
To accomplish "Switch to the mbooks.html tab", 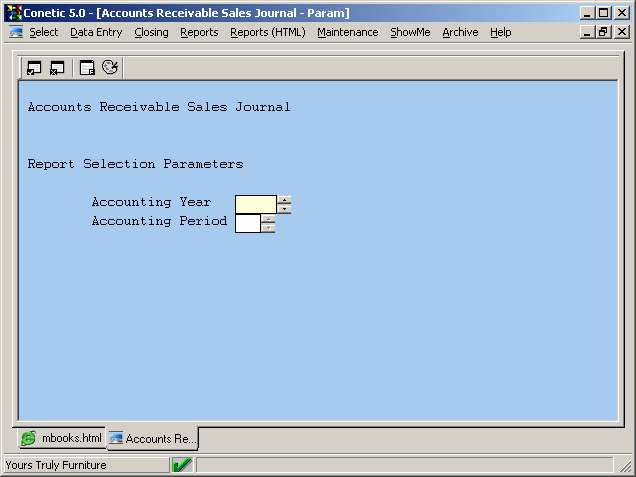I will coord(62,438).
